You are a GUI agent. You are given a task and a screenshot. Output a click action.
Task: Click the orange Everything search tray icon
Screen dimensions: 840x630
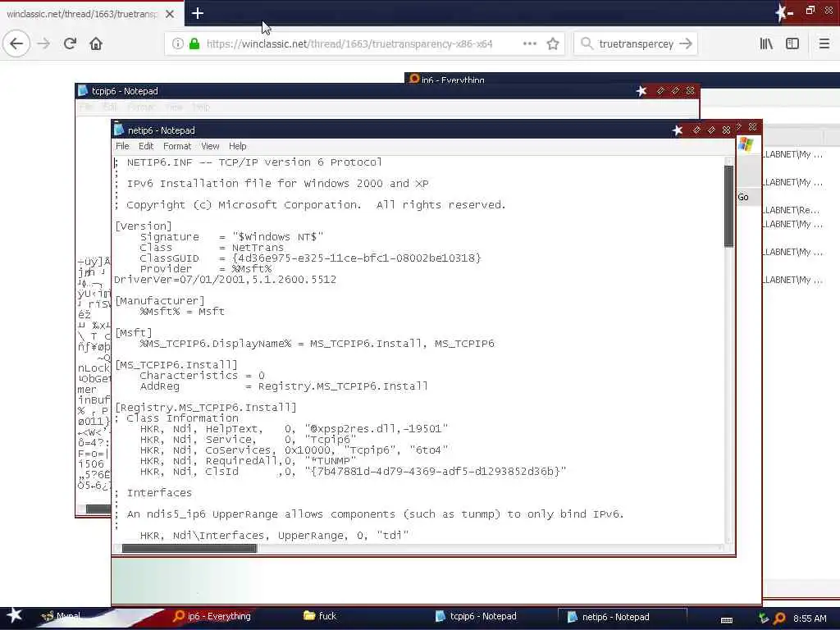point(780,618)
